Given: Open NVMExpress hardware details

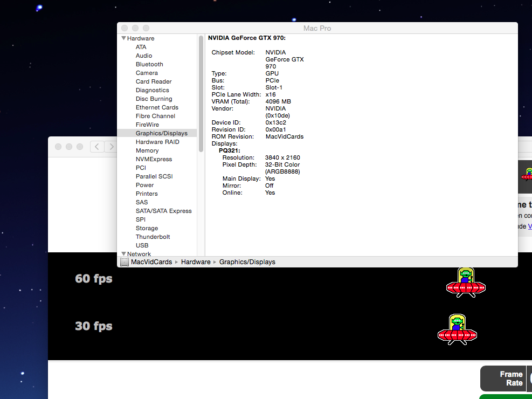Looking at the screenshot, I should tap(154, 159).
